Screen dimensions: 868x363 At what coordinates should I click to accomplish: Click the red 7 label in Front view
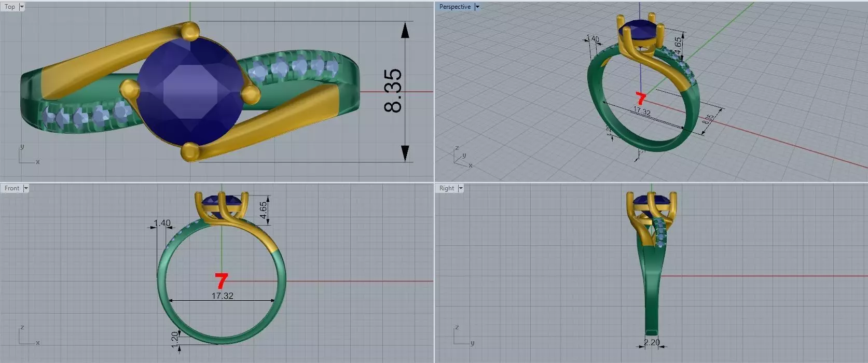coord(222,281)
